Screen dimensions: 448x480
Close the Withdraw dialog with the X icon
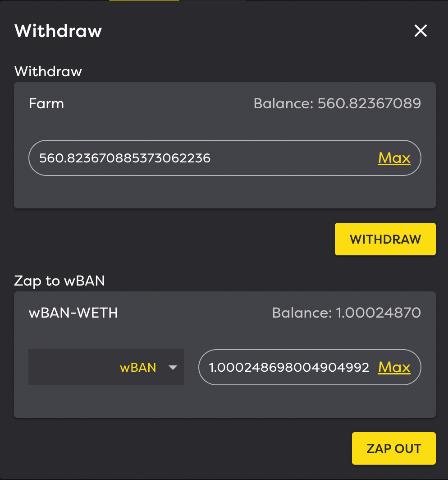(421, 31)
